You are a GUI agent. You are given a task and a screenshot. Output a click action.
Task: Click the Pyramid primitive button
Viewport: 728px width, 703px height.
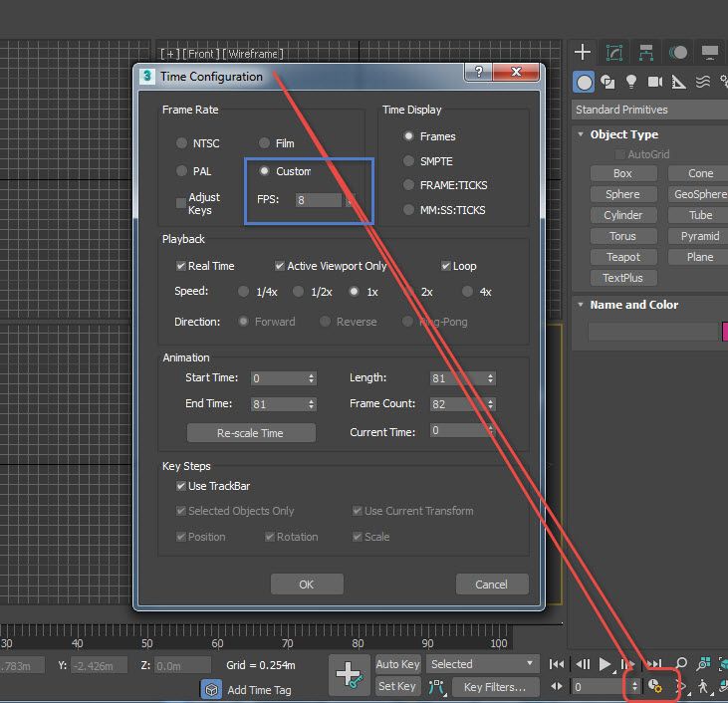click(700, 236)
